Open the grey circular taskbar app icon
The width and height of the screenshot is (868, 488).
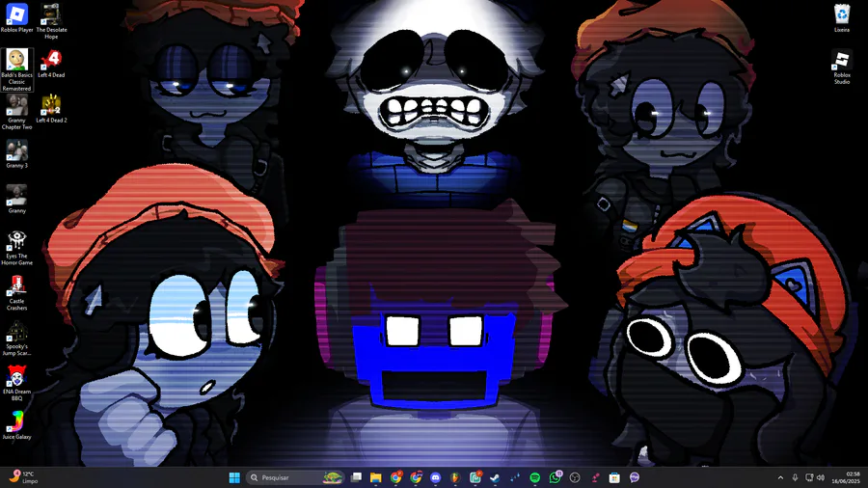tap(575, 477)
